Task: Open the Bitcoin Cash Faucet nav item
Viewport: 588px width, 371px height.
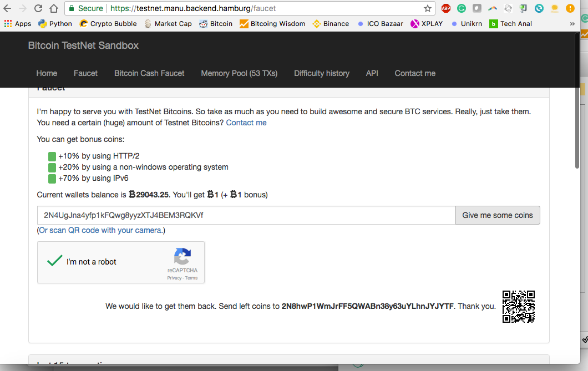Action: pyautogui.click(x=149, y=73)
